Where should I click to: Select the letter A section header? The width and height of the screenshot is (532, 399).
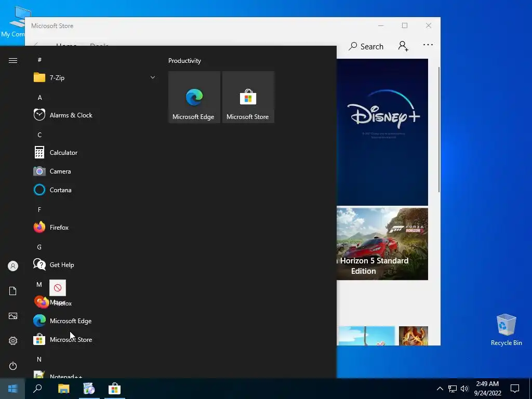pyautogui.click(x=39, y=97)
